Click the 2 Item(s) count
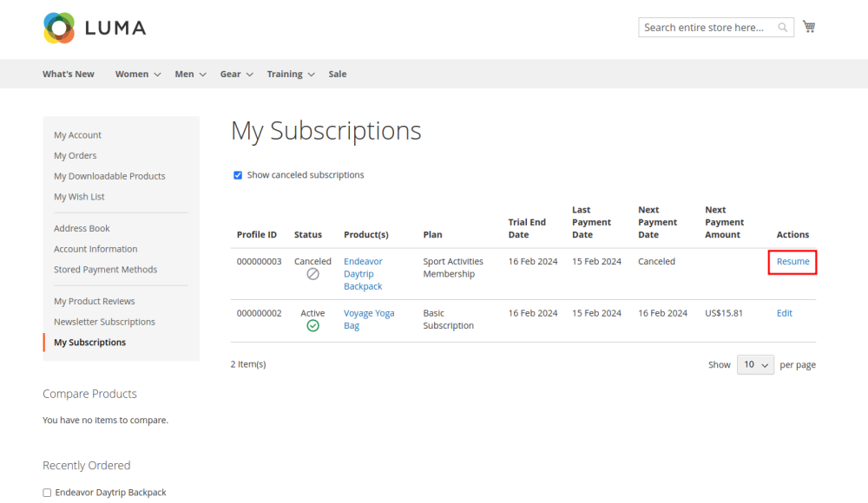Image resolution: width=868 pixels, height=503 pixels. 248,364
